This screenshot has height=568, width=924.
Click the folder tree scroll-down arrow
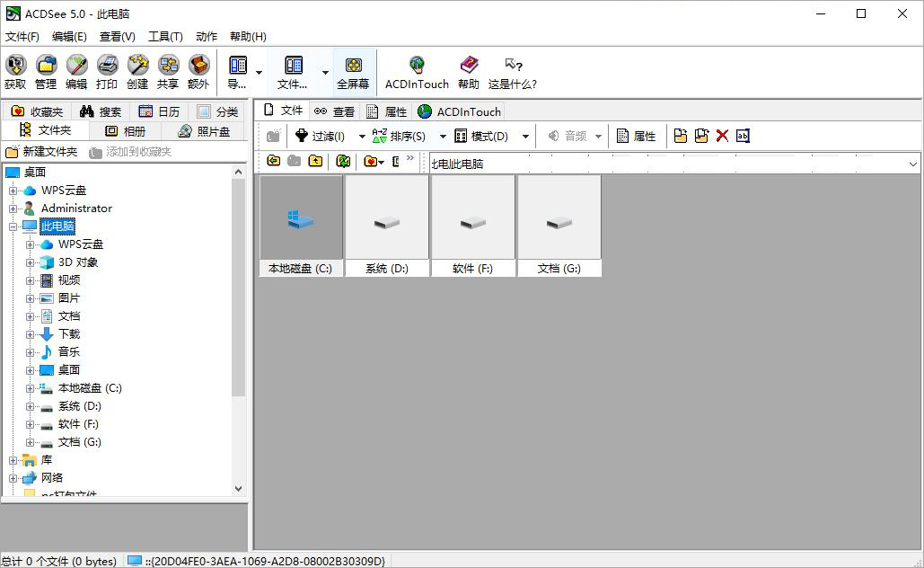coord(238,488)
